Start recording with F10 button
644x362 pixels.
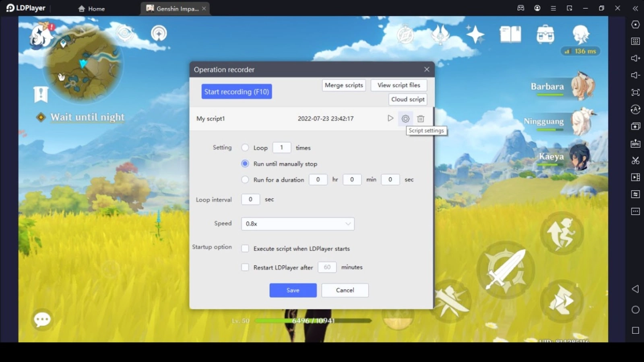pyautogui.click(x=237, y=92)
